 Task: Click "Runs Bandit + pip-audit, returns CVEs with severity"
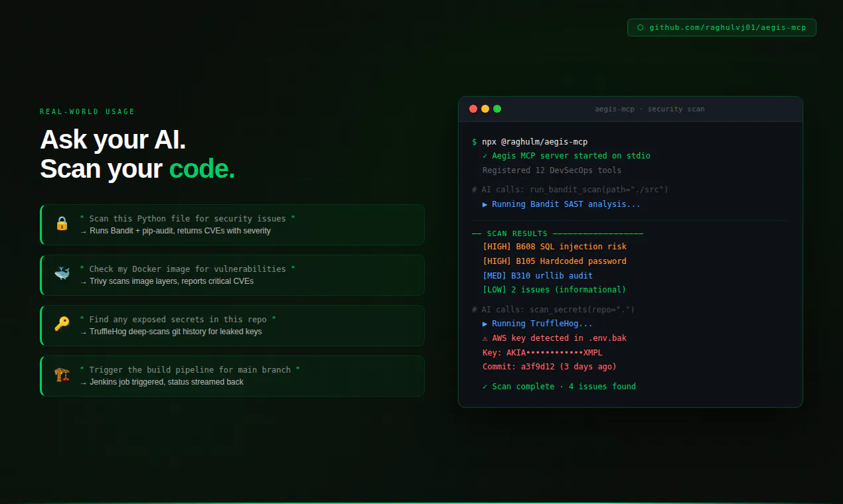click(175, 231)
